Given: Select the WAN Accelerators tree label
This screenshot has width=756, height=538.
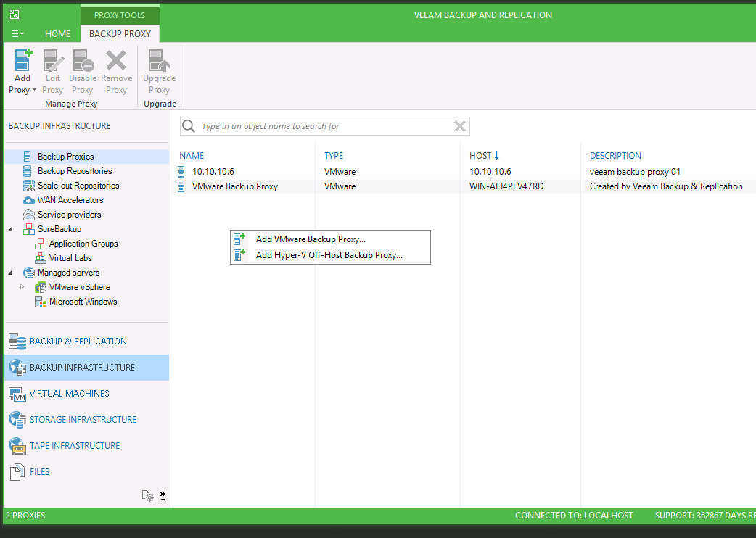Looking at the screenshot, I should (70, 200).
